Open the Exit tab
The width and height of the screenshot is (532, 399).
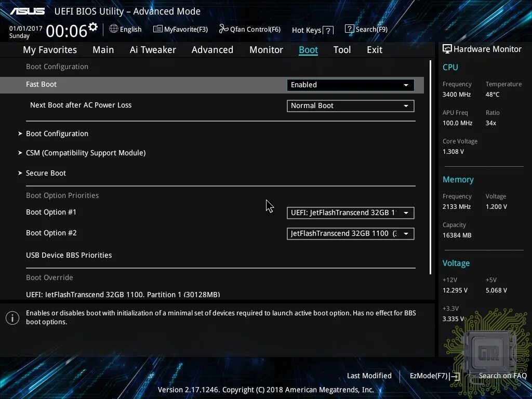(375, 50)
